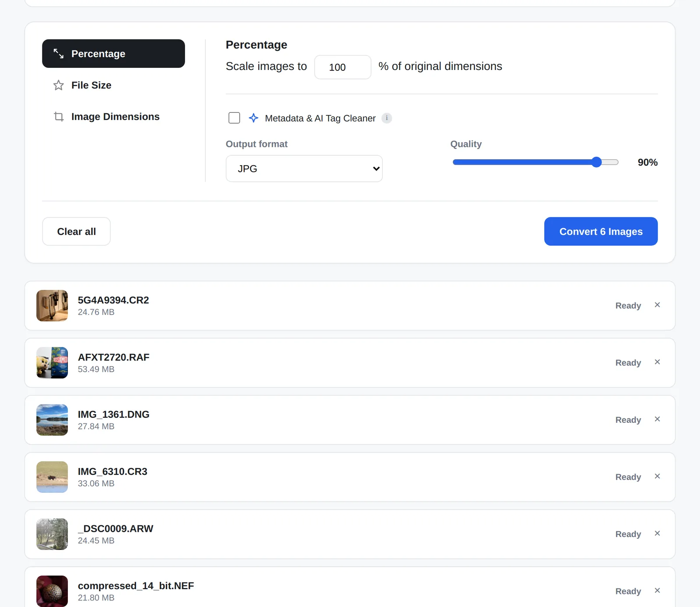700x607 pixels.
Task: Click the file name 5G4A9394.CR2
Action: point(113,300)
